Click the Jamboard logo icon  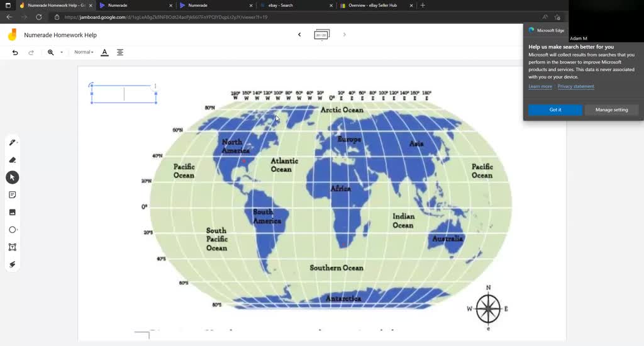[x=13, y=35]
